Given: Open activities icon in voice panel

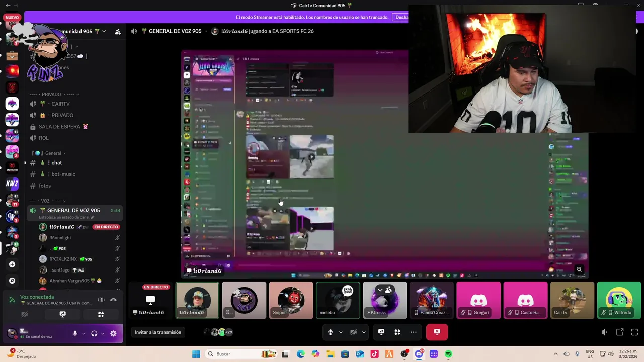Looking at the screenshot, I should tap(101, 314).
